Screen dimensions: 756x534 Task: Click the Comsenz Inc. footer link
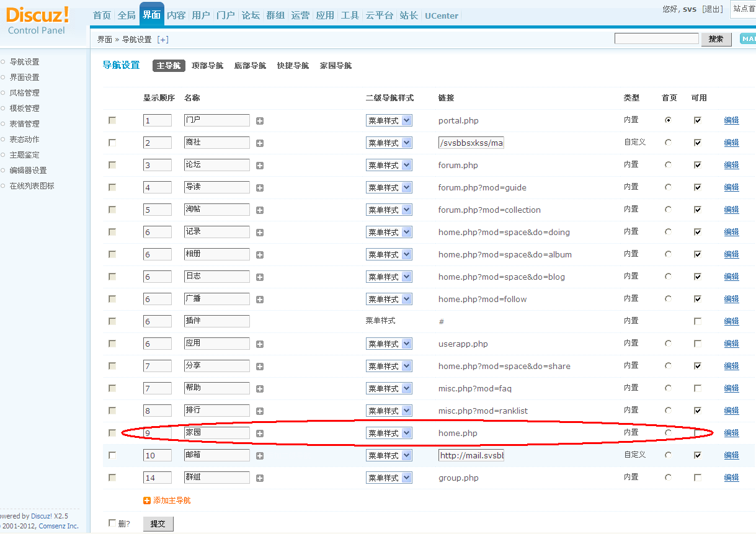point(59,526)
